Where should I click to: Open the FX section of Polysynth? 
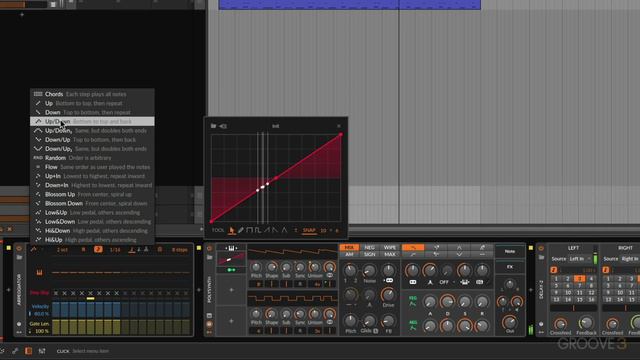(510, 267)
